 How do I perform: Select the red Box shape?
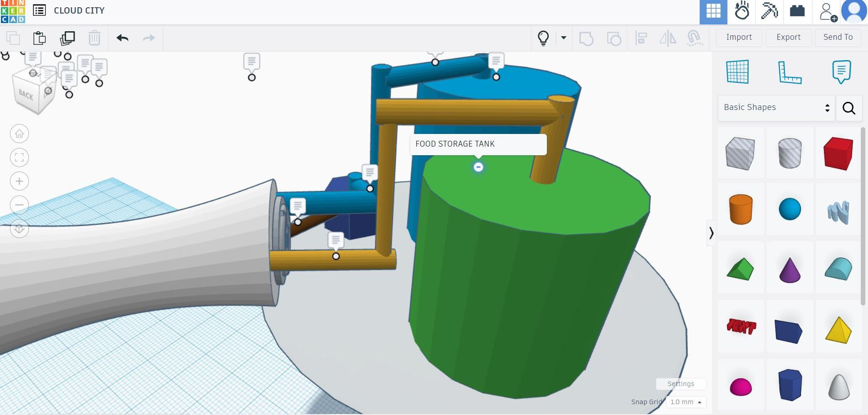click(838, 154)
